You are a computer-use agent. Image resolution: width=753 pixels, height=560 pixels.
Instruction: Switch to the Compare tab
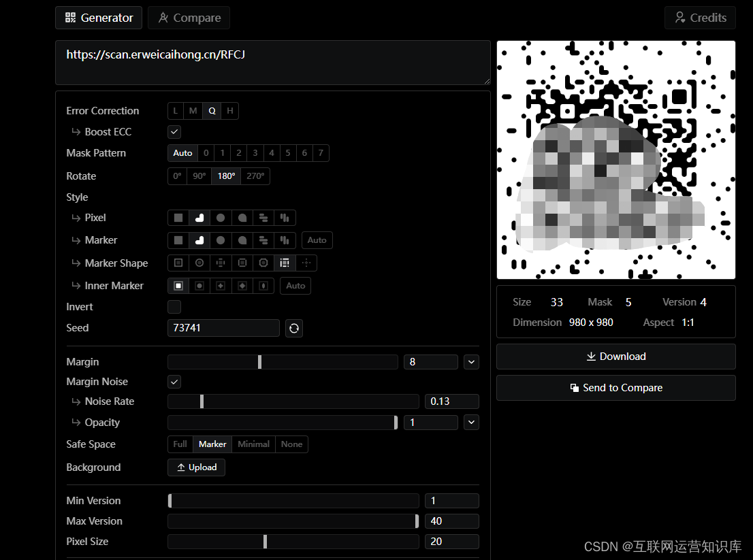(x=189, y=18)
